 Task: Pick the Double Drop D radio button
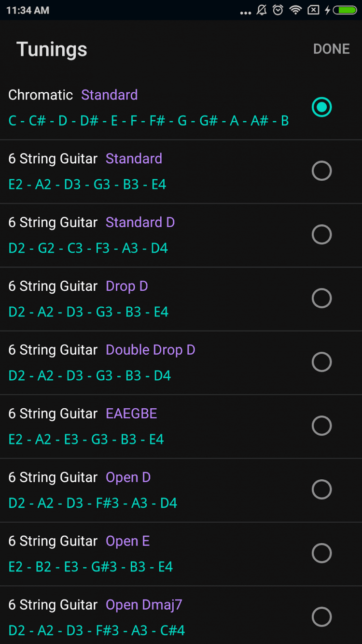pyautogui.click(x=321, y=362)
